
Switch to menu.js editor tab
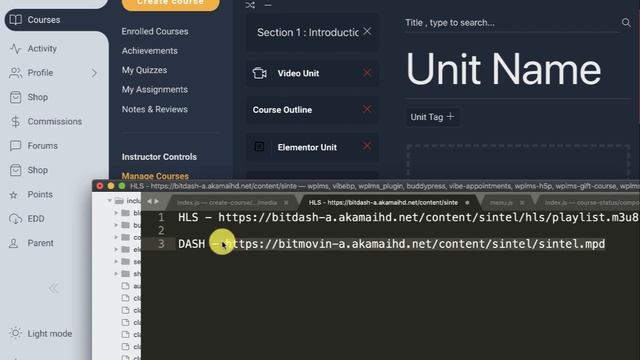tap(501, 203)
